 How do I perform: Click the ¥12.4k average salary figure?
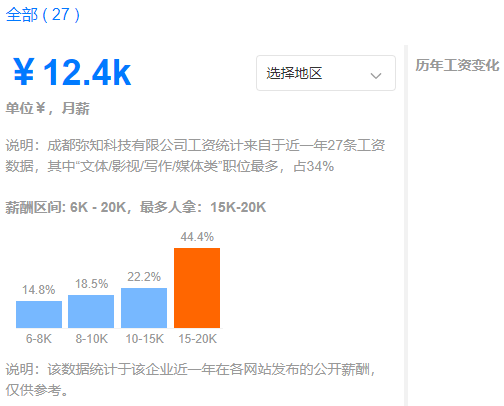point(72,72)
